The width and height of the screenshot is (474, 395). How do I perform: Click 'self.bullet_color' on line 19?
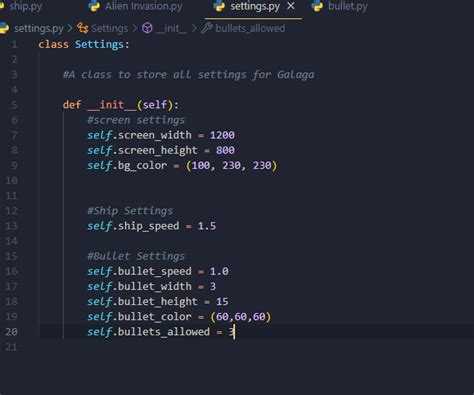click(x=139, y=317)
